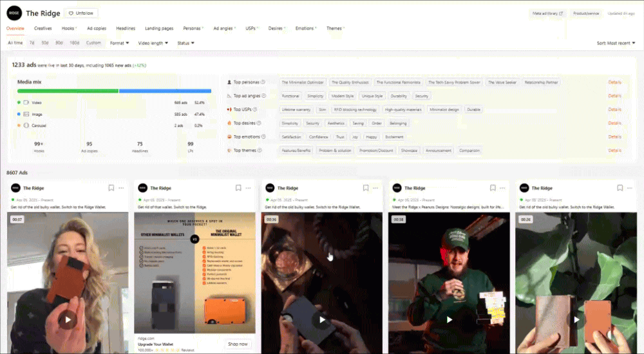
Task: Switch to the Ad copies tab
Action: pos(97,28)
